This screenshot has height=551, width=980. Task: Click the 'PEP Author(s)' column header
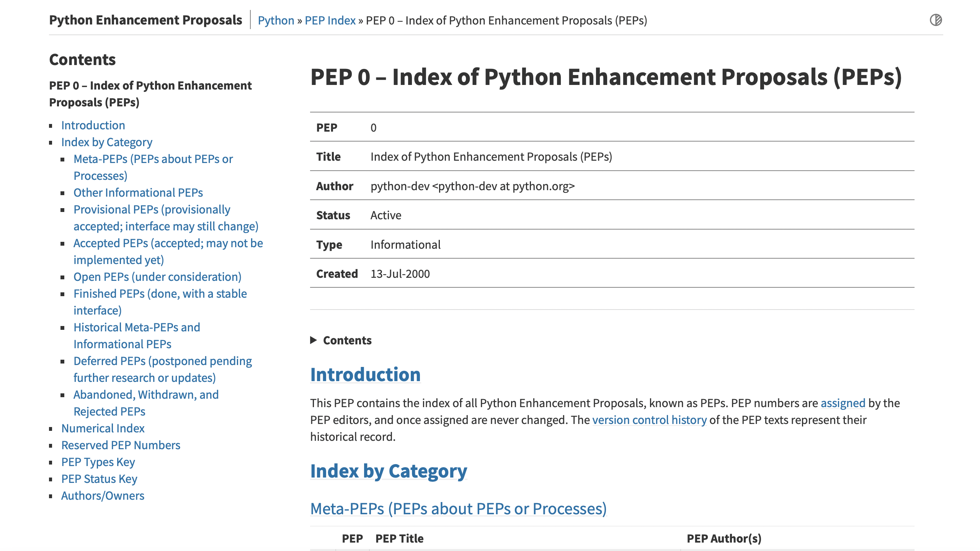click(724, 538)
